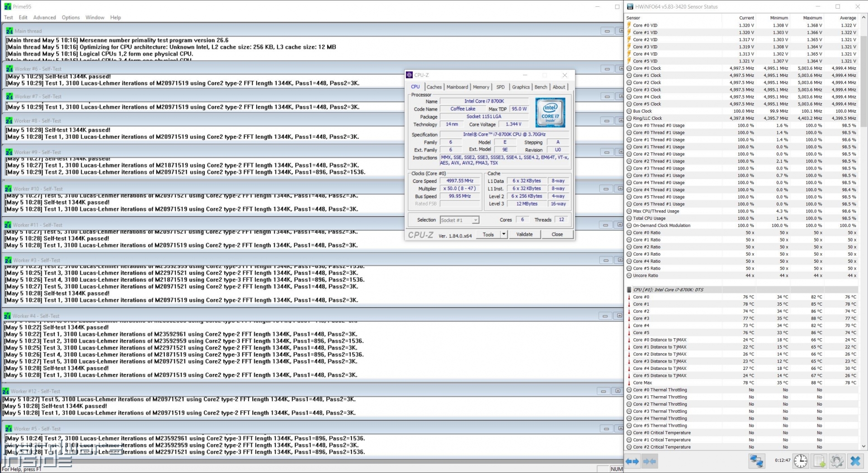Open the Edit menu in Prime95
Image resolution: width=868 pixels, height=473 pixels.
(x=23, y=18)
